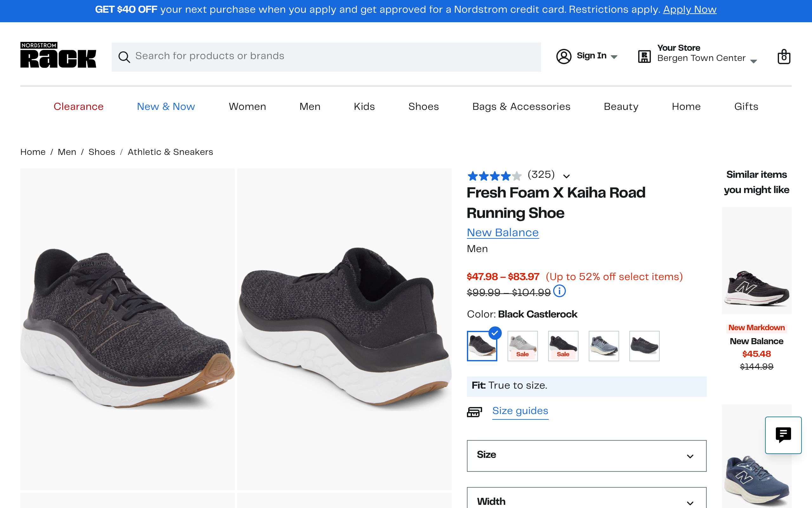Image resolution: width=812 pixels, height=508 pixels.
Task: Click the New Markdown label
Action: coord(756,328)
